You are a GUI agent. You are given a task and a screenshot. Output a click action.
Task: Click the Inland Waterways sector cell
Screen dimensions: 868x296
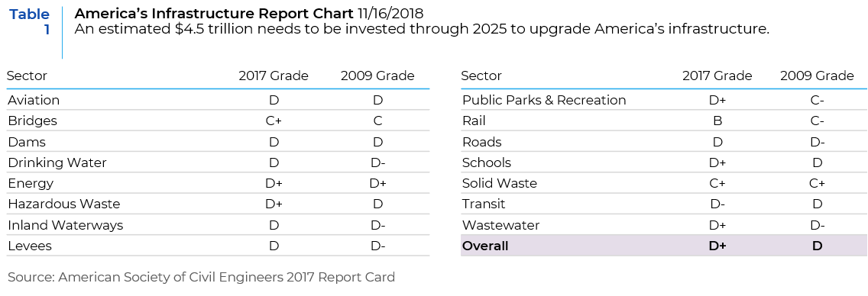[65, 225]
